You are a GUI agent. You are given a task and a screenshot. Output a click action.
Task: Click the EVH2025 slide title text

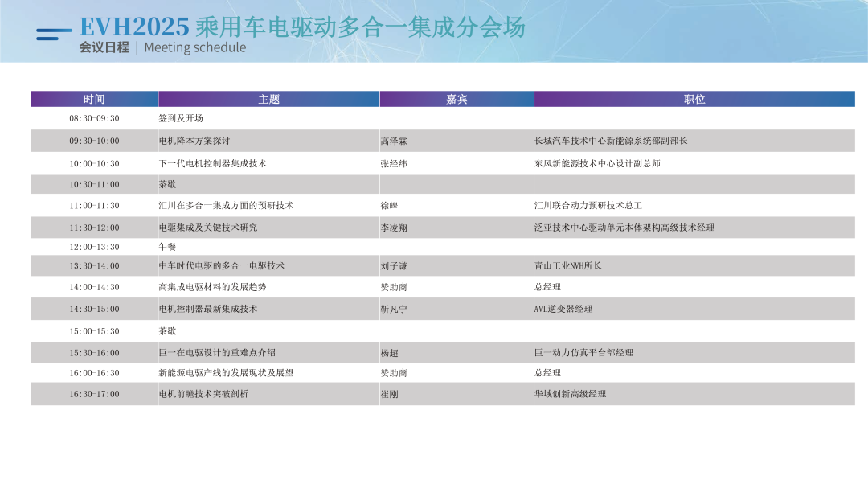[x=302, y=27]
